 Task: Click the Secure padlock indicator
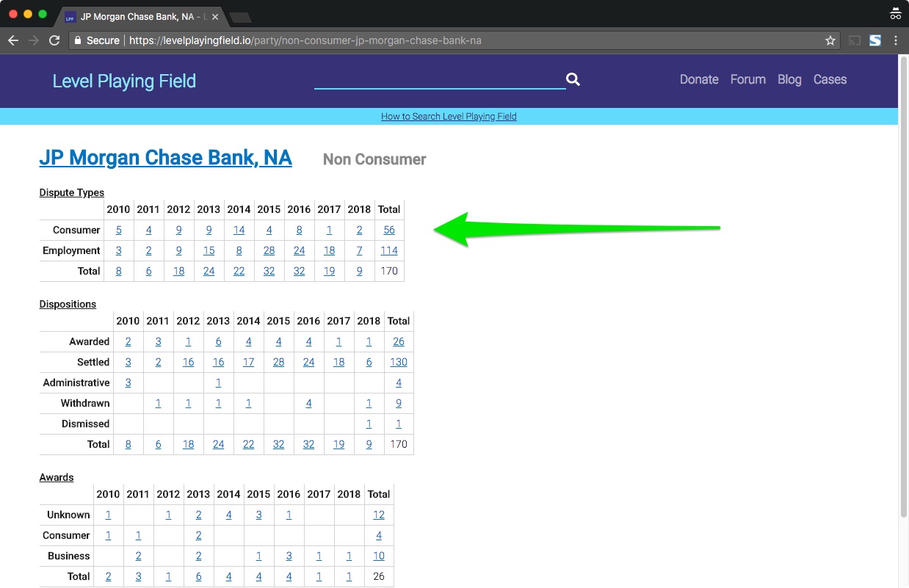point(96,40)
